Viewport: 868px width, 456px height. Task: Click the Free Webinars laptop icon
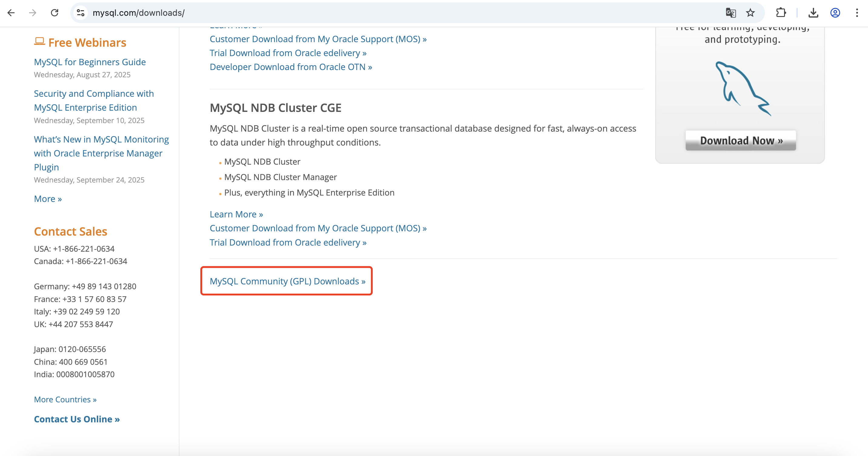point(39,42)
